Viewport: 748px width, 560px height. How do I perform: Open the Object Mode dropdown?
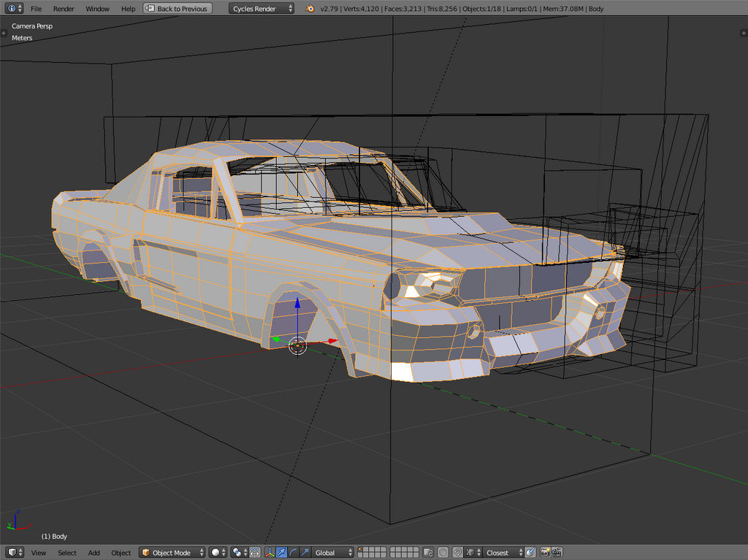tap(172, 553)
